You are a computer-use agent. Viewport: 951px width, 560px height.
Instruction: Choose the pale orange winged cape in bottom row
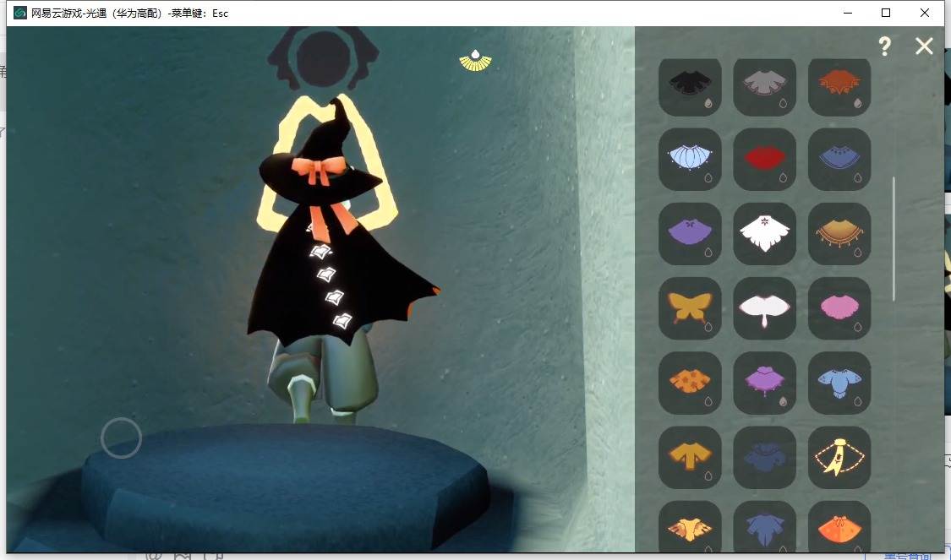click(690, 527)
